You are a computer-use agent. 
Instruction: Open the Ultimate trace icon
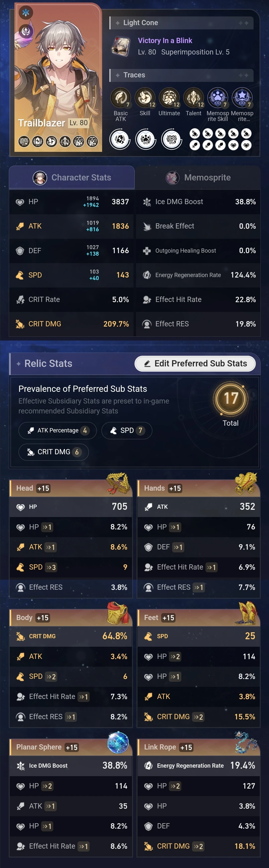169,98
